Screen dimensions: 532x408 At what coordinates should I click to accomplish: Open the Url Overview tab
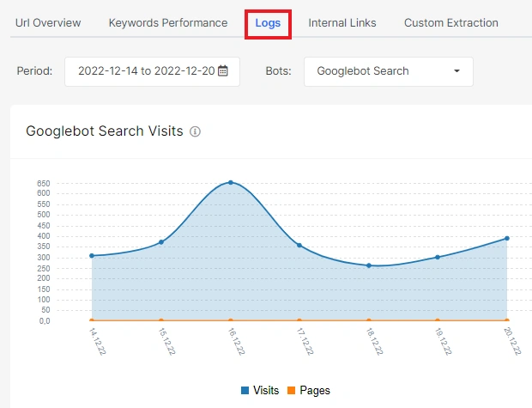pos(48,22)
